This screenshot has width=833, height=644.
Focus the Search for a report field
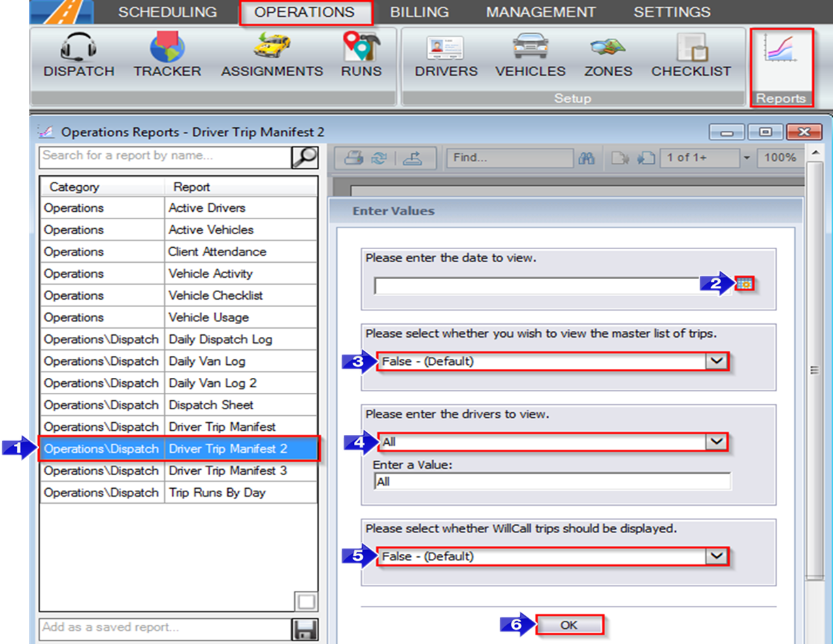(x=165, y=156)
